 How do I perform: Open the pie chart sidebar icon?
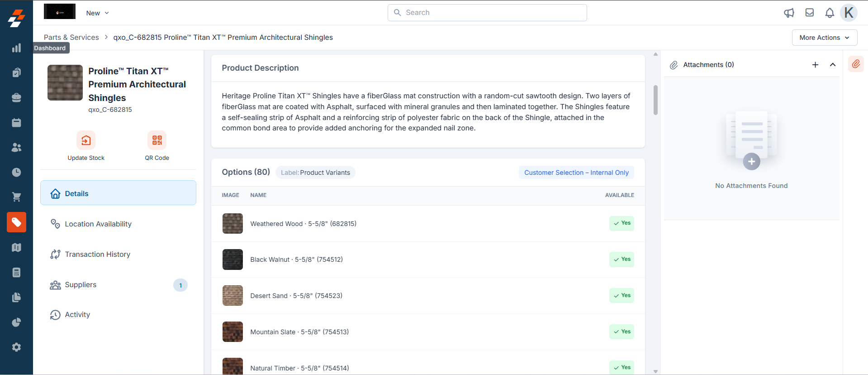16,322
